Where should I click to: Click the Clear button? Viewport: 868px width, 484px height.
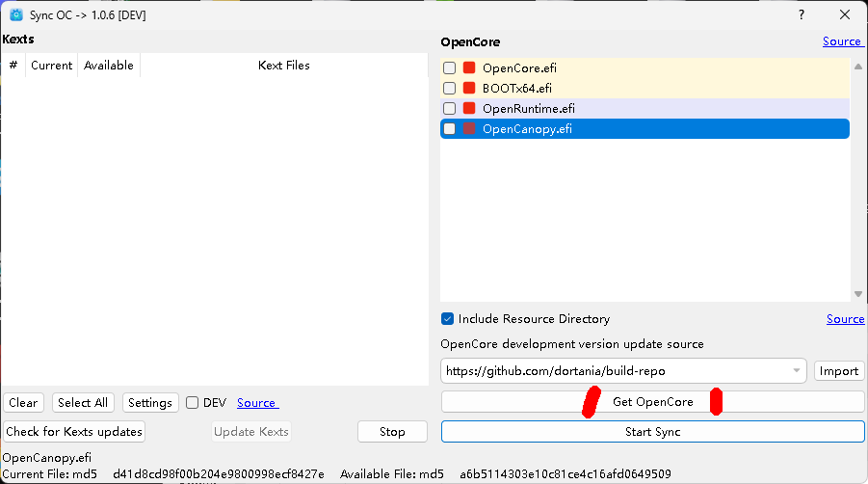click(x=23, y=403)
